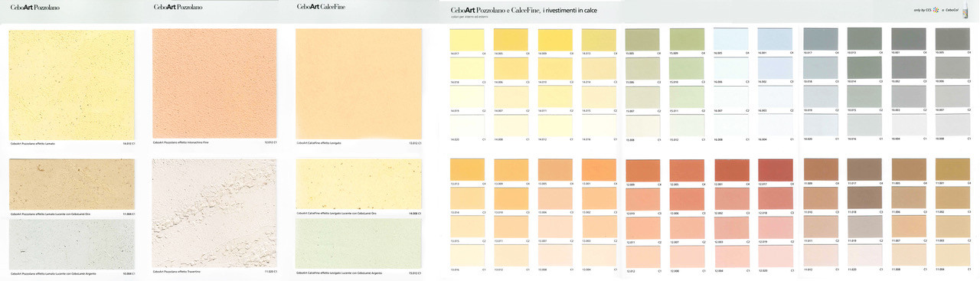Pick bright yellow swatch 14.009 C4

(x=556, y=40)
